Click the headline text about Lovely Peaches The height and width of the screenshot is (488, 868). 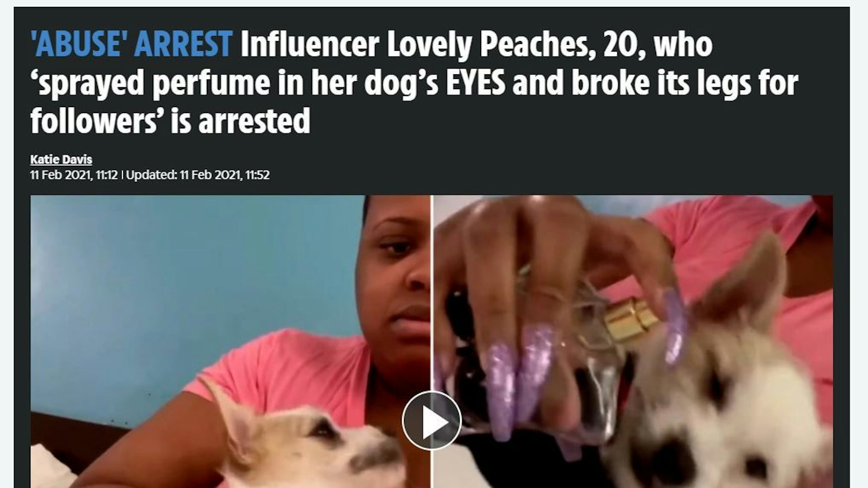click(414, 82)
